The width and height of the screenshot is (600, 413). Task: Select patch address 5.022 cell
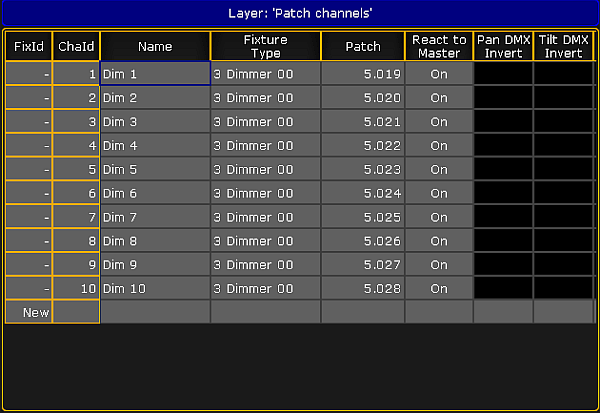pyautogui.click(x=363, y=145)
